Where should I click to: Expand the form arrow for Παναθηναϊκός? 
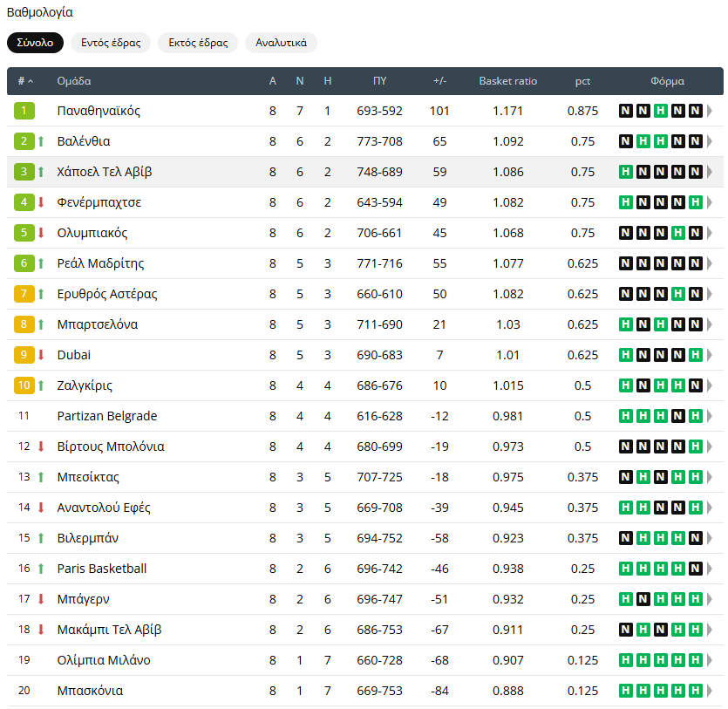click(x=710, y=111)
